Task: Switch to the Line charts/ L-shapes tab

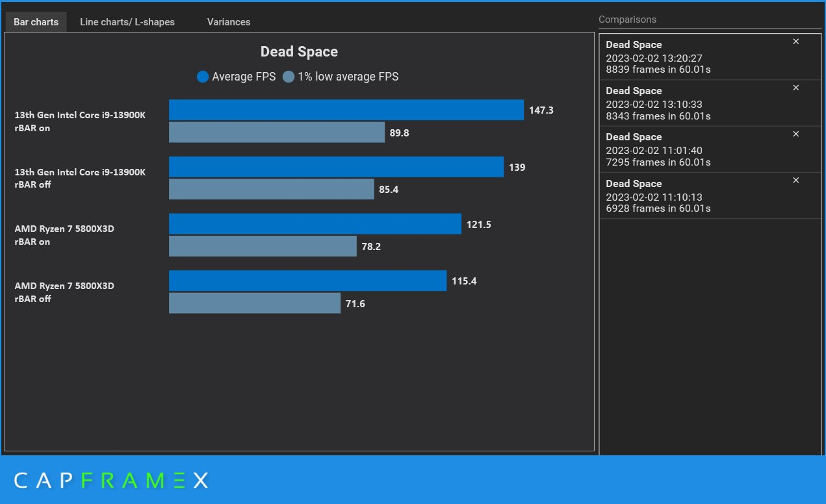Action: pyautogui.click(x=127, y=22)
